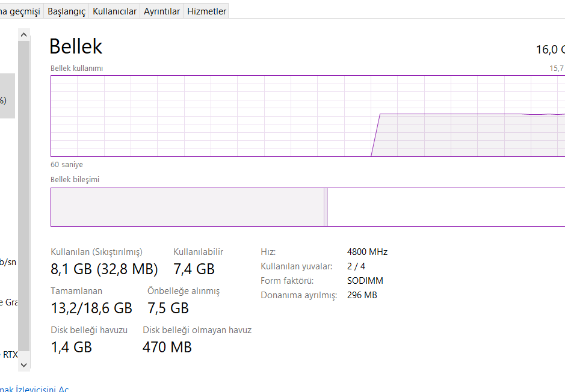Select the RTX GPU sidebar item

tap(8, 355)
